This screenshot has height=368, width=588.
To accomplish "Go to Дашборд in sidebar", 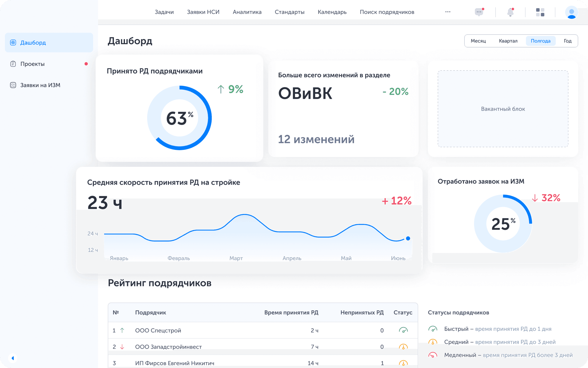I will point(49,42).
